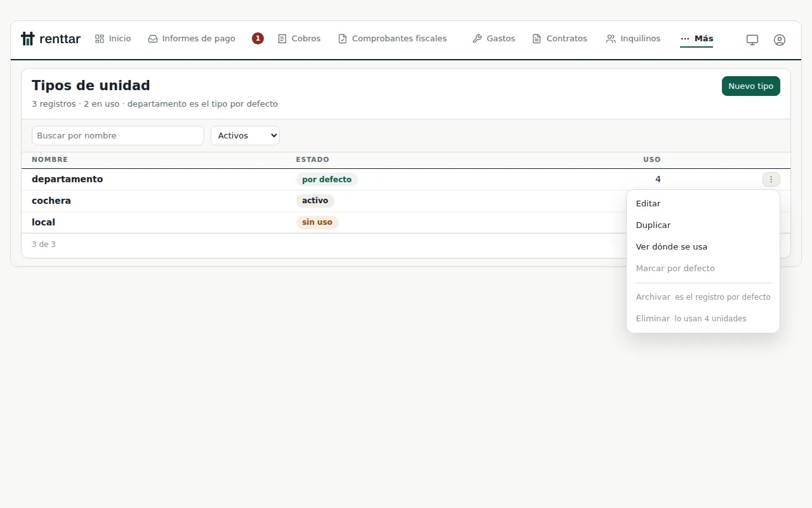The height and width of the screenshot is (508, 812).
Task: Click the USO column header
Action: (x=652, y=160)
